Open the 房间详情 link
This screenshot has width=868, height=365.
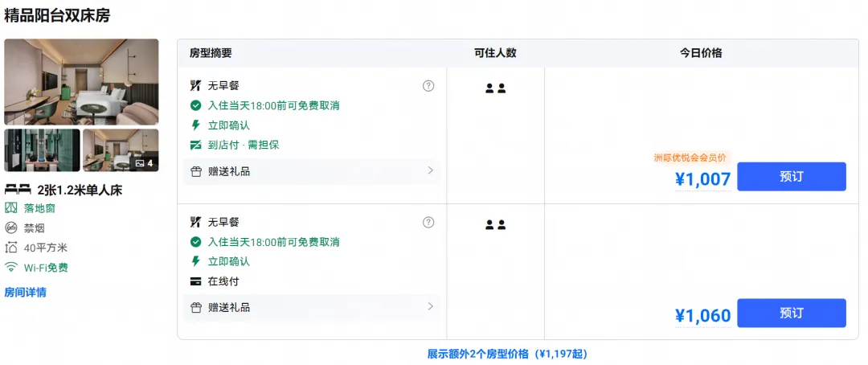point(26,293)
